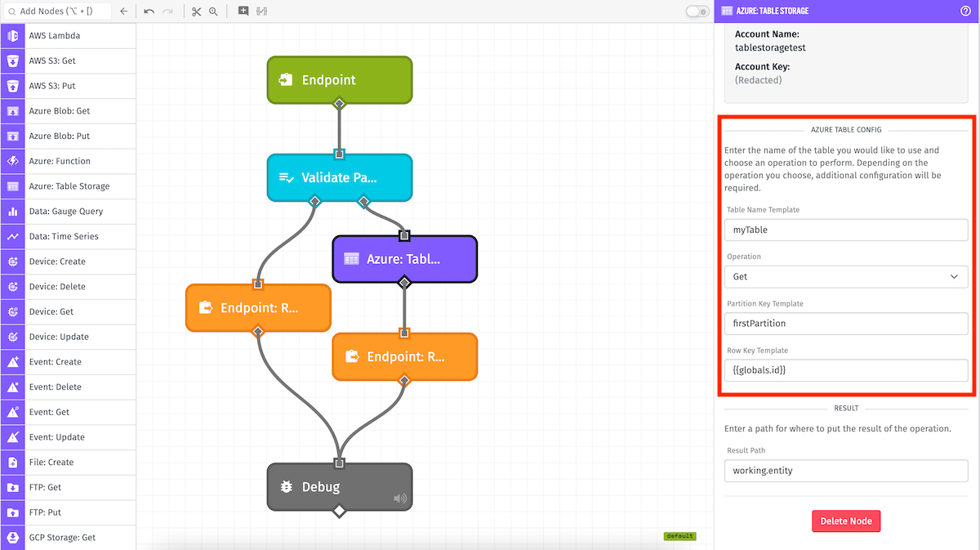
Task: Toggle the switch in the top toolbar
Action: 697,11
